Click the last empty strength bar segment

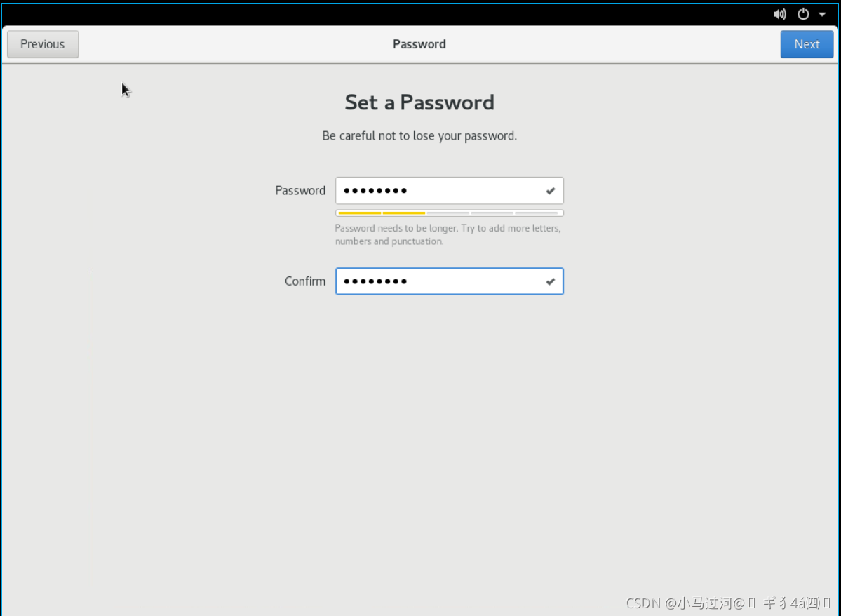tap(537, 213)
